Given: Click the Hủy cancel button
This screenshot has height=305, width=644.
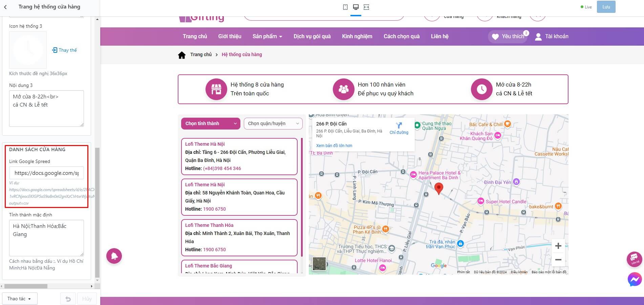Looking at the screenshot, I should pos(87,299).
